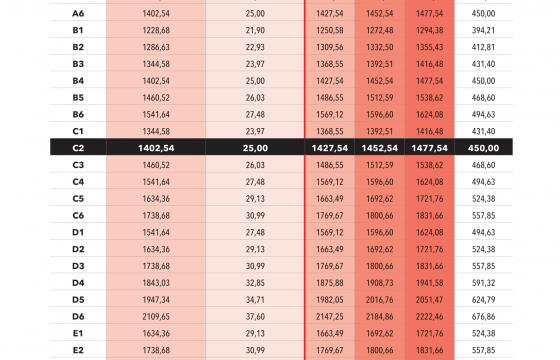
Task: Click 450,00 in the highlighted C2 row
Action: click(484, 148)
